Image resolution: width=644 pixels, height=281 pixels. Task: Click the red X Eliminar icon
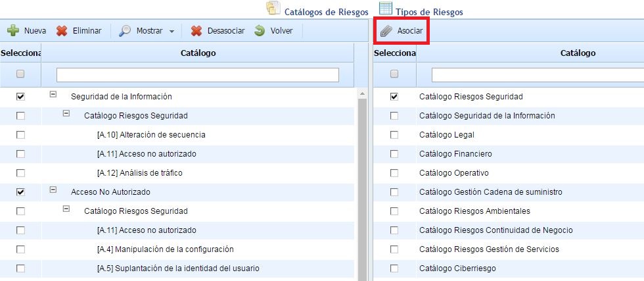[x=62, y=31]
